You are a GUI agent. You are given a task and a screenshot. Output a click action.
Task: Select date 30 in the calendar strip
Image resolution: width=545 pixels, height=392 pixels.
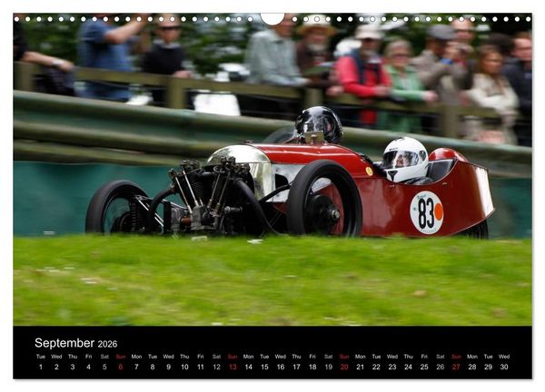coord(504,367)
